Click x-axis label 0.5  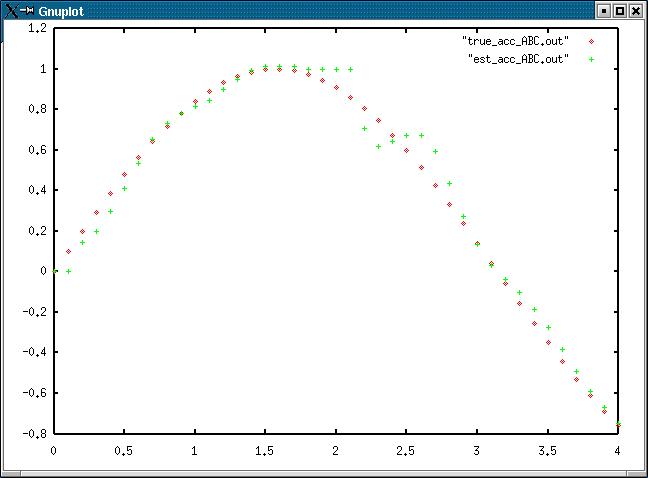[124, 451]
